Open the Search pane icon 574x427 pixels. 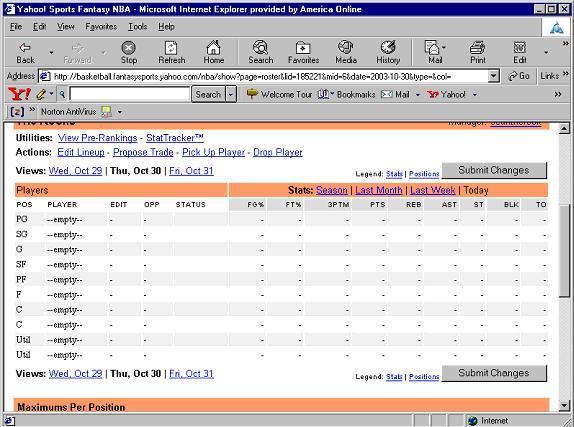click(x=261, y=48)
